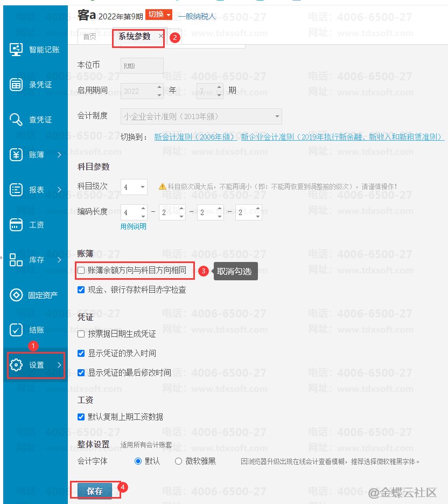Select the 工资 payroll icon

click(x=17, y=225)
